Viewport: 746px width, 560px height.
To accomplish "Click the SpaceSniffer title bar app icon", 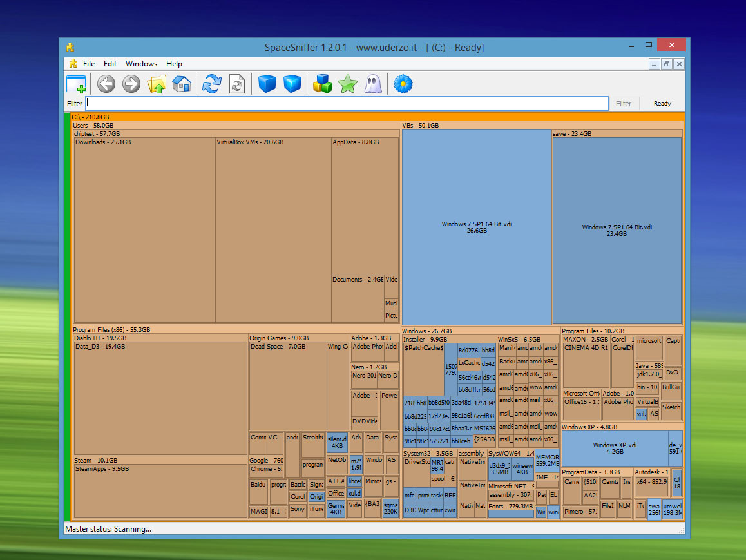I will tap(70, 47).
